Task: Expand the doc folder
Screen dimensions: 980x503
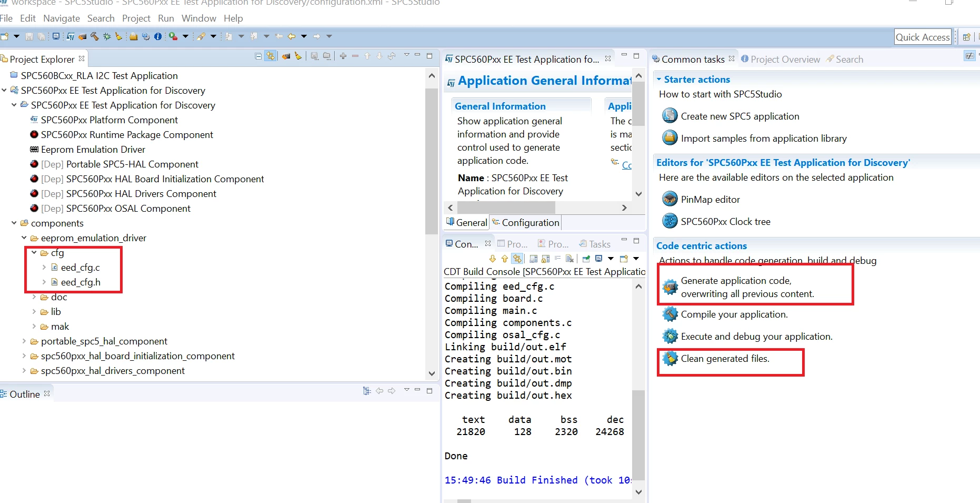Action: [34, 297]
